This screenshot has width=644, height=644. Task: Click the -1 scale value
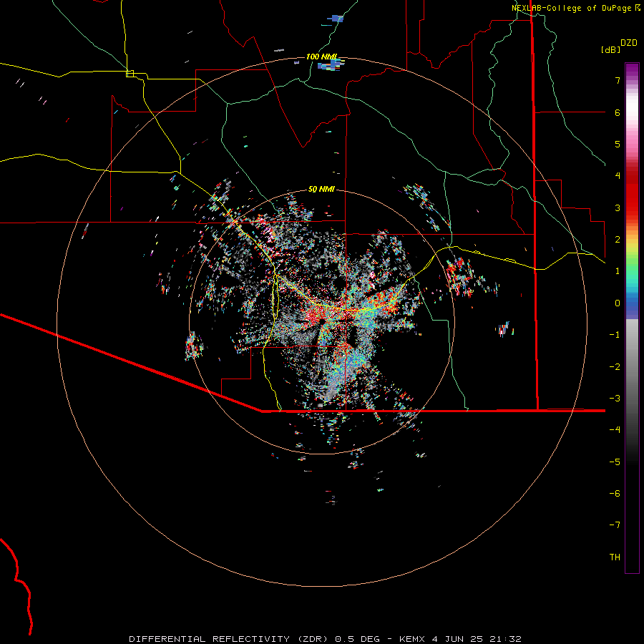tap(615, 335)
